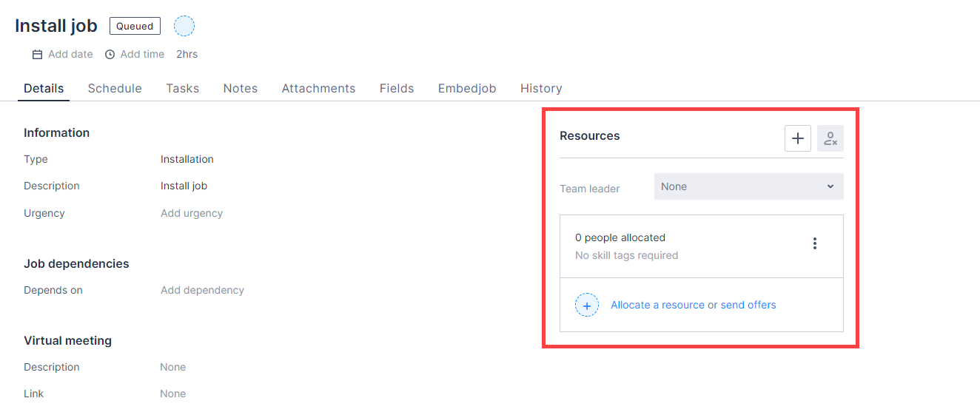Open the Tasks tab
Image resolution: width=980 pixels, height=415 pixels.
pyautogui.click(x=183, y=88)
